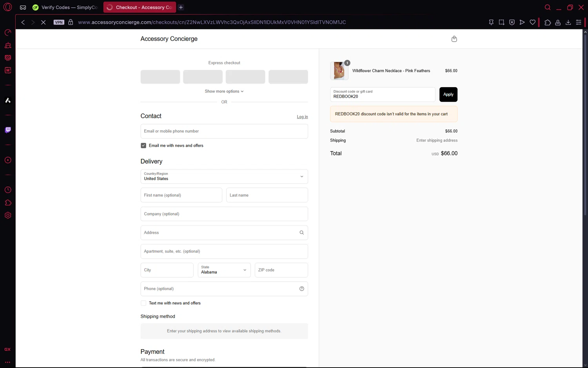Open the browser search tabs icon
Viewport: 588px width, 368px height.
click(x=548, y=7)
